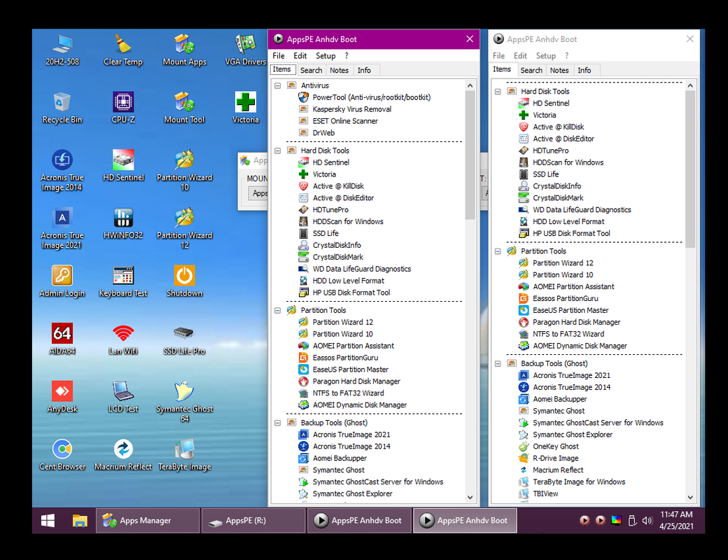Open the Keyboard Test desktop icon
Image resolution: width=728 pixels, height=560 pixels.
click(123, 281)
